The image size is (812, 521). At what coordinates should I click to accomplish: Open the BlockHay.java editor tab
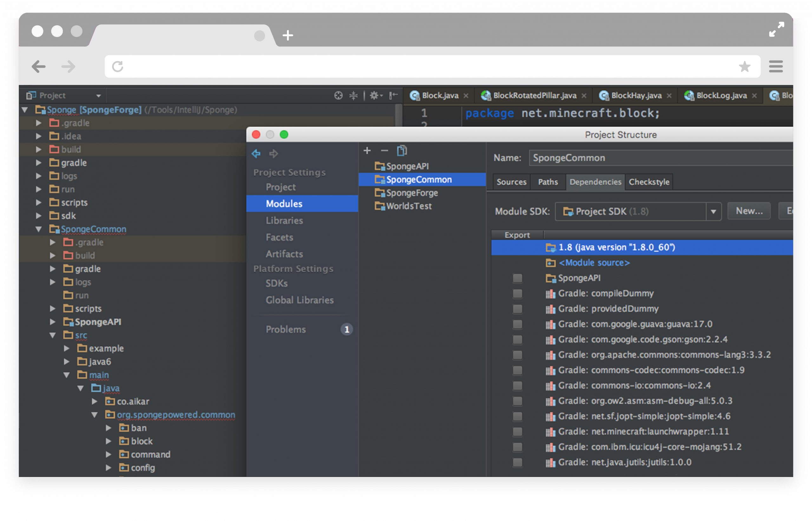pyautogui.click(x=636, y=96)
